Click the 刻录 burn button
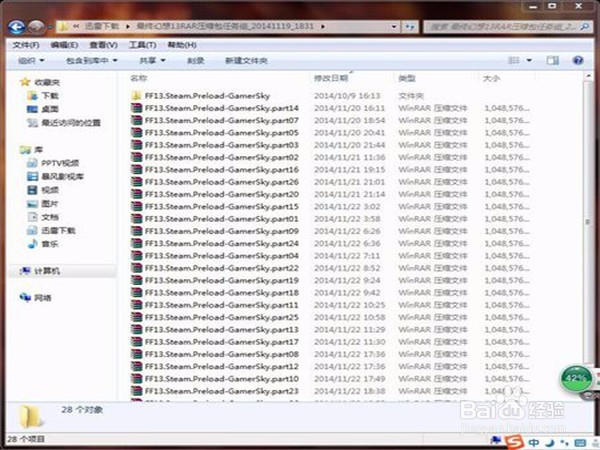The width and height of the screenshot is (600, 450). pos(196,60)
